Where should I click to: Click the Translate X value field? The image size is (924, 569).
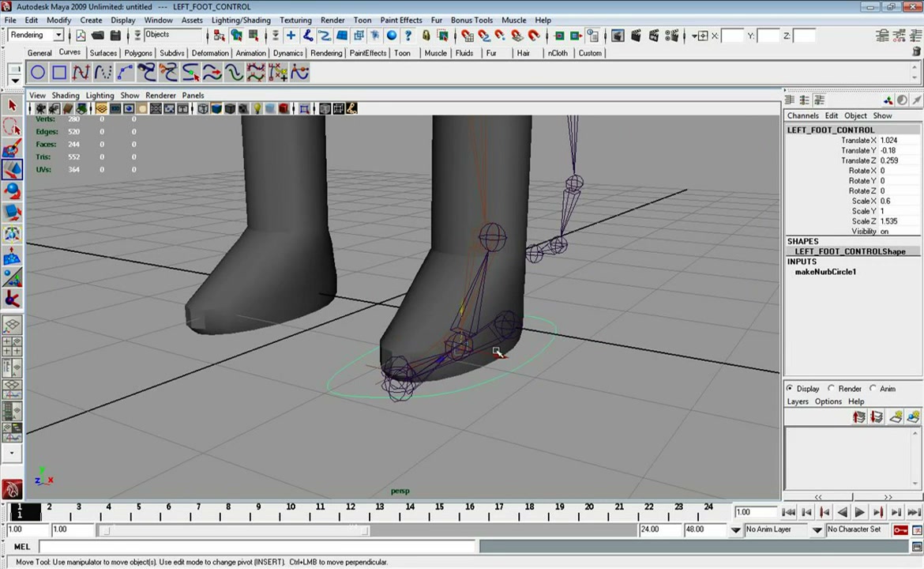click(x=899, y=141)
